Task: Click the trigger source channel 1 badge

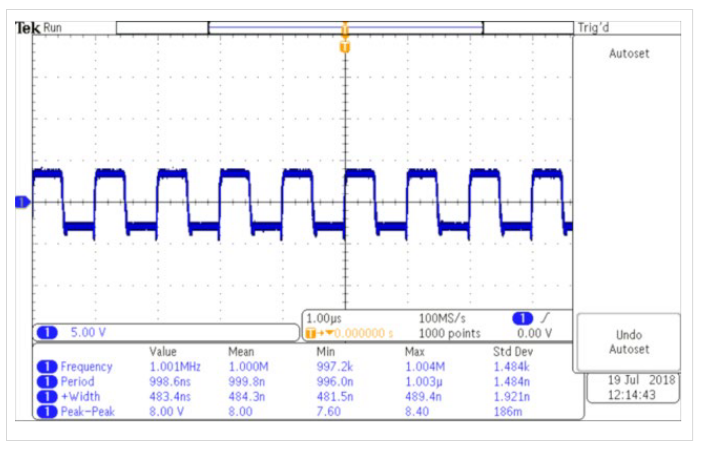Action: pos(520,317)
